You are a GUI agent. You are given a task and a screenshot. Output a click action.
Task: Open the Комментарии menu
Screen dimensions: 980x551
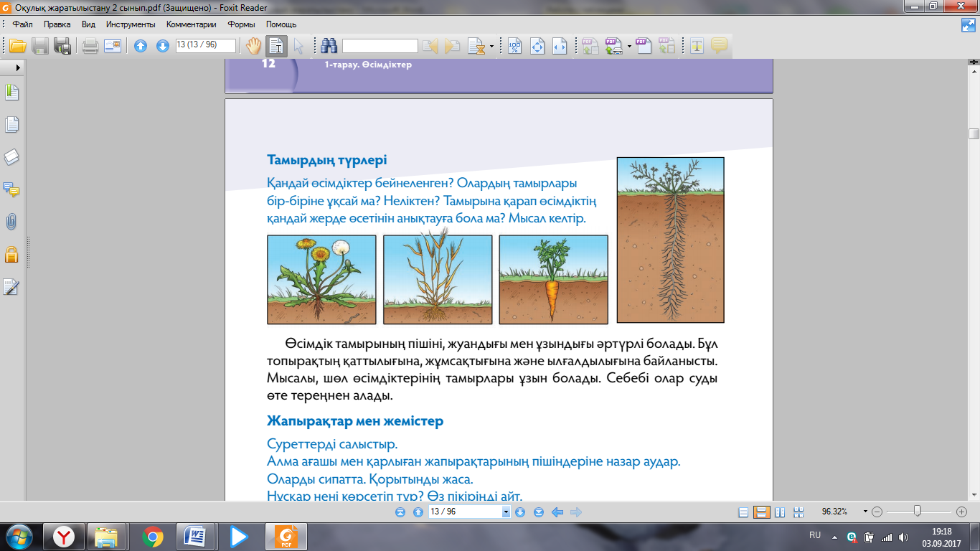point(192,24)
